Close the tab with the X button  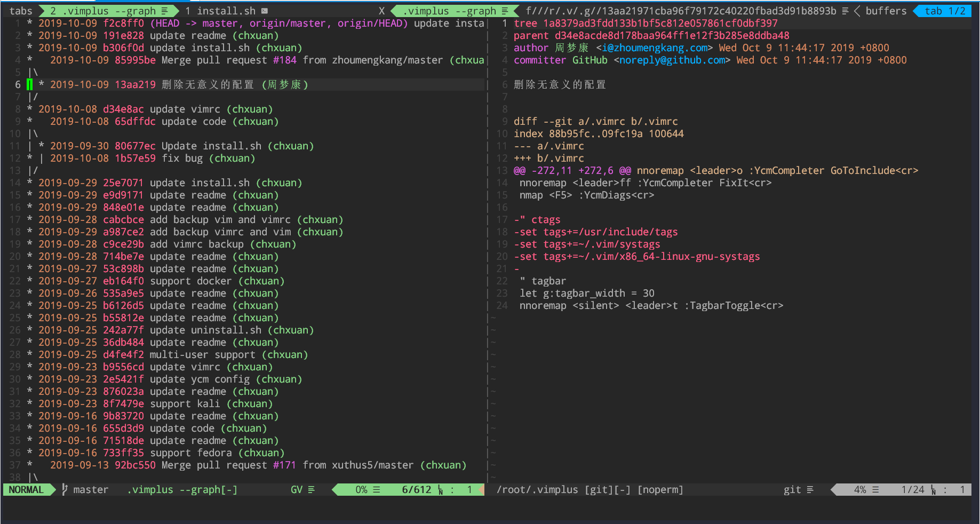[x=381, y=11]
